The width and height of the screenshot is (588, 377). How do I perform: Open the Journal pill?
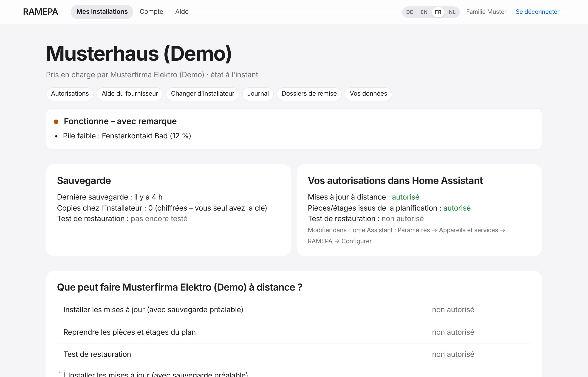tap(258, 94)
